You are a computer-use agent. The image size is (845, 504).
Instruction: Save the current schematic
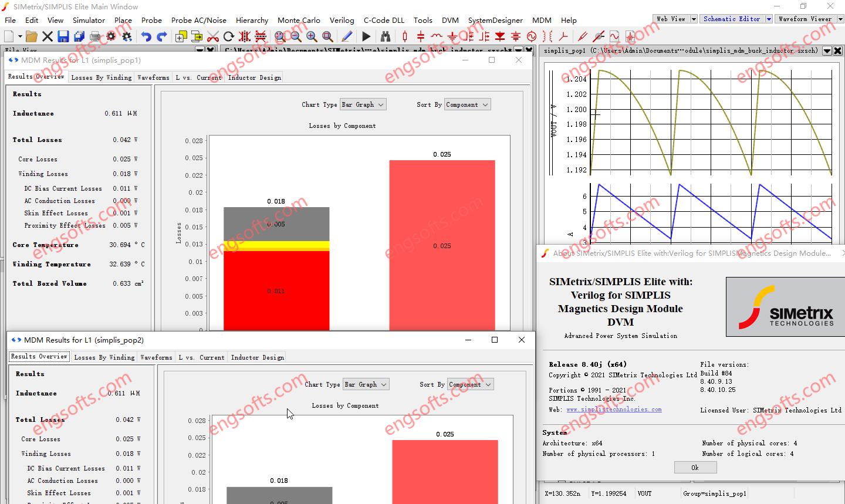pos(62,36)
